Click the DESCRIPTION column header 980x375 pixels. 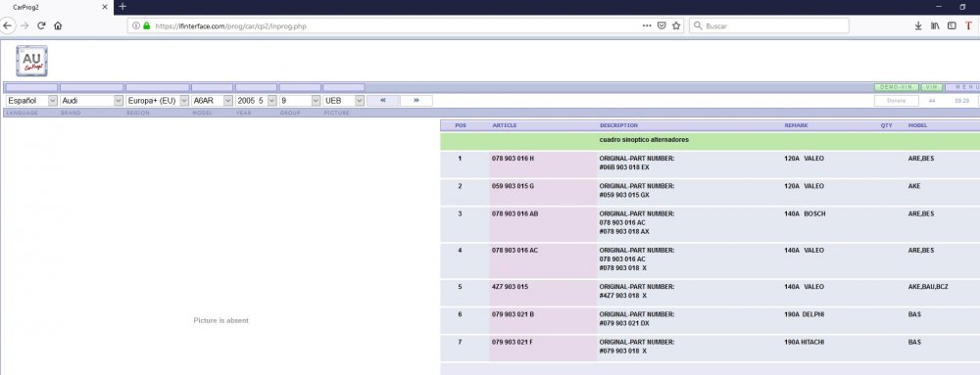618,125
